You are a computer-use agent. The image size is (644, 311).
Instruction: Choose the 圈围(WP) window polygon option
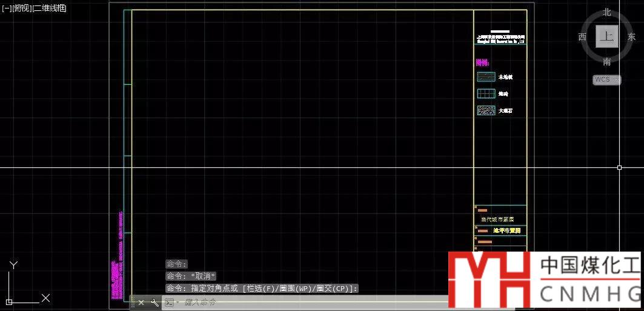click(294, 289)
